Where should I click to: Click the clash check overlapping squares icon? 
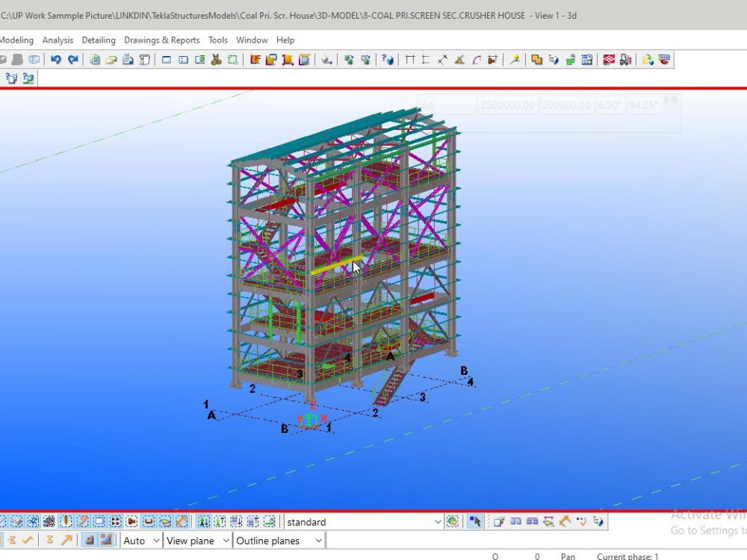(x=536, y=60)
